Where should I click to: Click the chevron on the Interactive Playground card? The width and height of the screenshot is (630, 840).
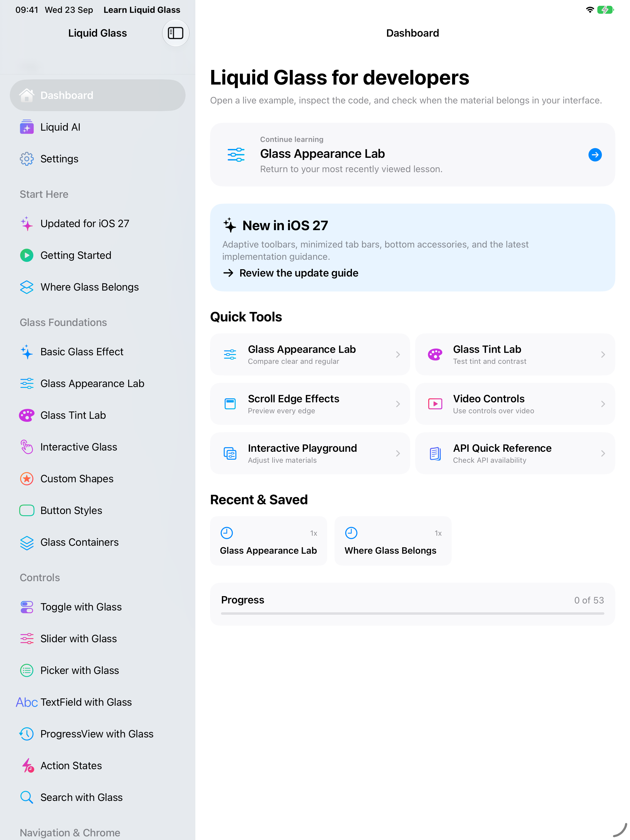coord(398,453)
